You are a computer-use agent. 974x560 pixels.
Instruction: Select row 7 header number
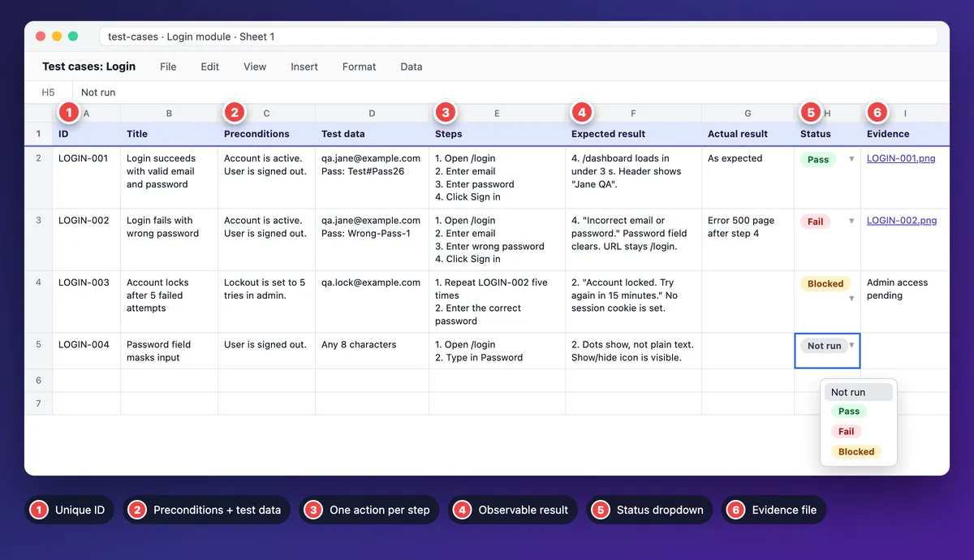click(x=38, y=403)
